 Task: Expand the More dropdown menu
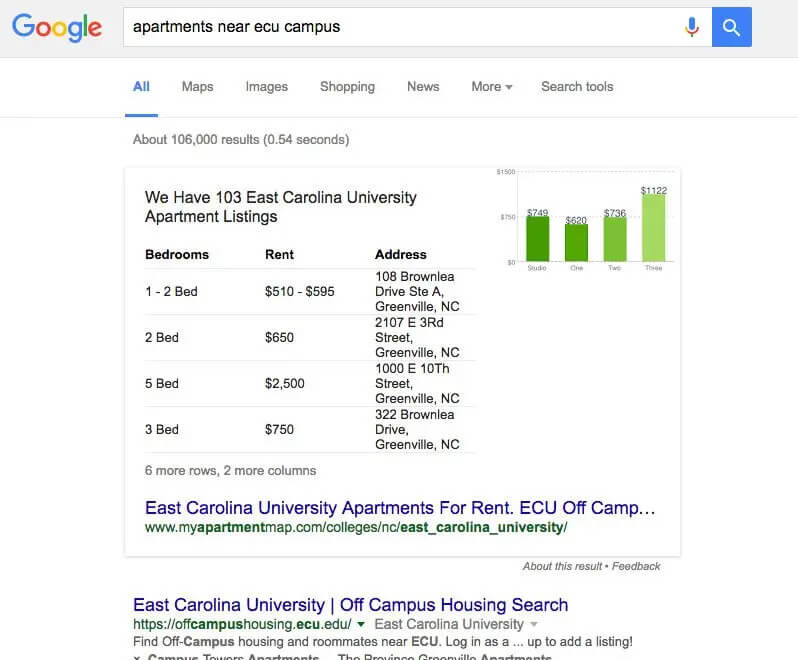(x=492, y=87)
